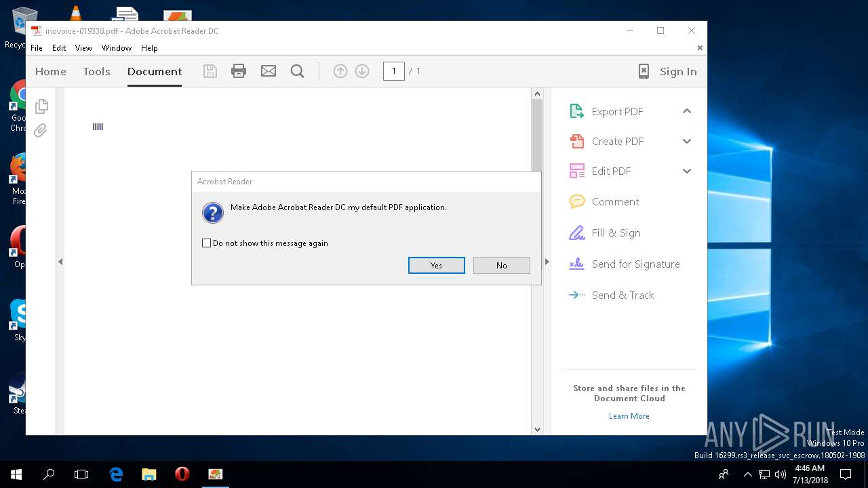This screenshot has width=868, height=488.
Task: Open the View menu
Action: (83, 48)
